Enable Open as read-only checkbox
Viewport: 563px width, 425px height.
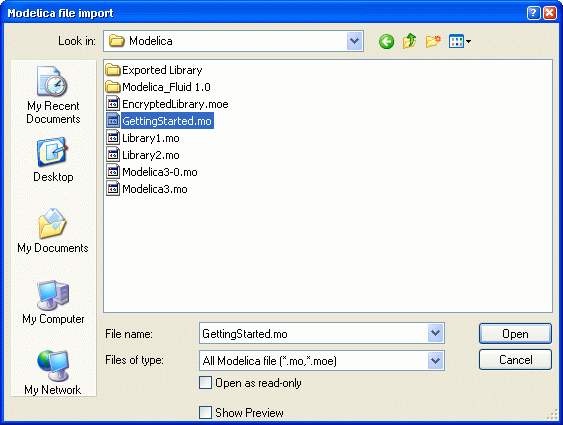[205, 383]
